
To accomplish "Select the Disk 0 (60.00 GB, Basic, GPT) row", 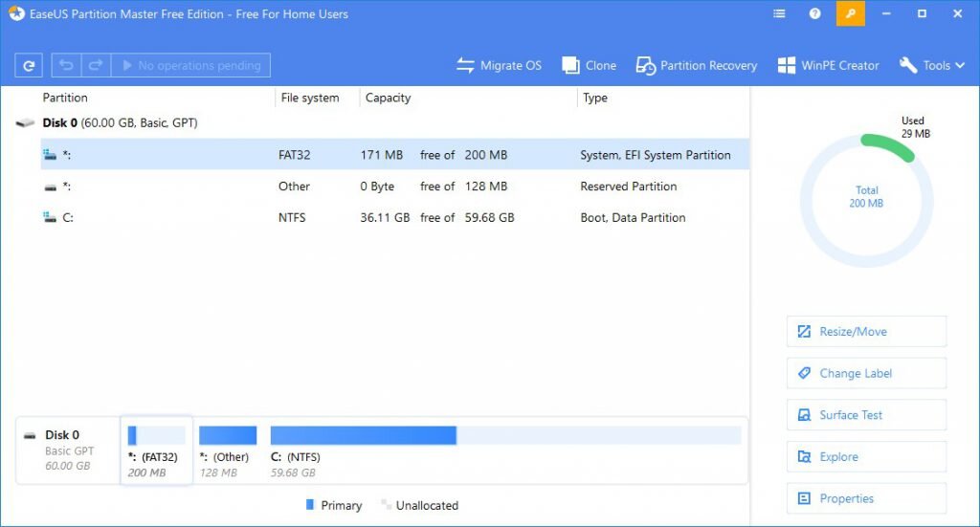I will 381,123.
